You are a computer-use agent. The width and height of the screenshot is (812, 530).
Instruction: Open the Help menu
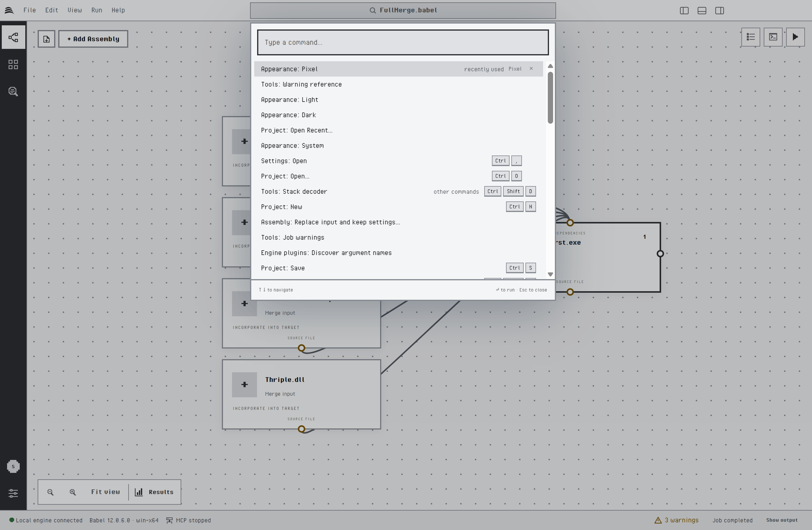(x=118, y=10)
